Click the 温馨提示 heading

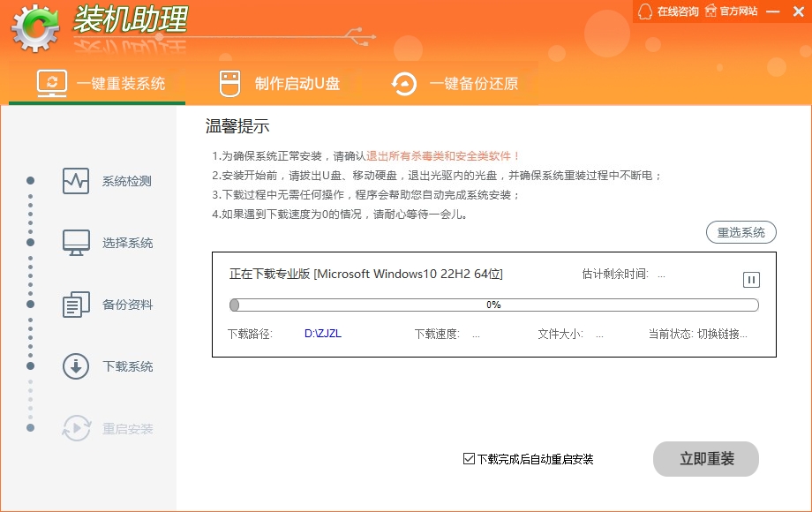tap(237, 126)
